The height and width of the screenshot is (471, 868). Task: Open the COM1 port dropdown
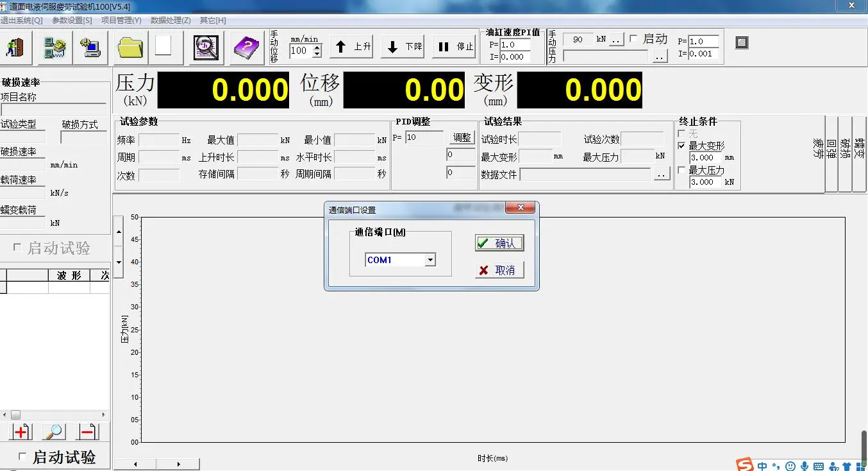(431, 260)
